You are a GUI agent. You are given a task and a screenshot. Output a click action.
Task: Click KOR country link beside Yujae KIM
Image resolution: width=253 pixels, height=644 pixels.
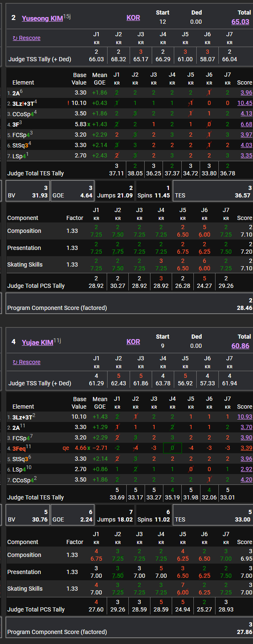click(133, 342)
